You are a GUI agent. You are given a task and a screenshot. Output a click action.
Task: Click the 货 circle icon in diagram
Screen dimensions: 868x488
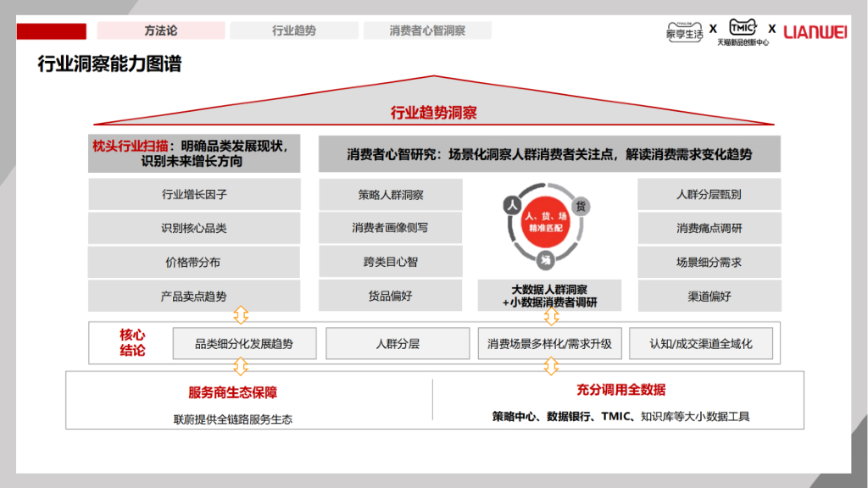coord(581,206)
